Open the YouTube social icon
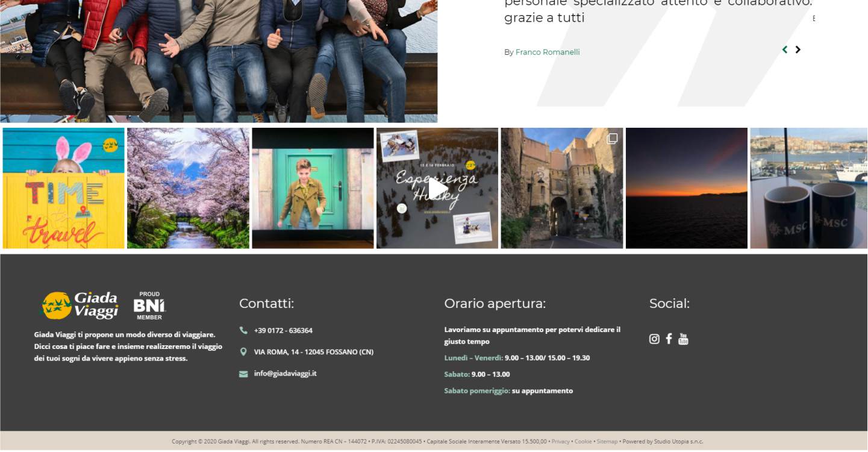This screenshot has width=868, height=452. pyautogui.click(x=683, y=339)
